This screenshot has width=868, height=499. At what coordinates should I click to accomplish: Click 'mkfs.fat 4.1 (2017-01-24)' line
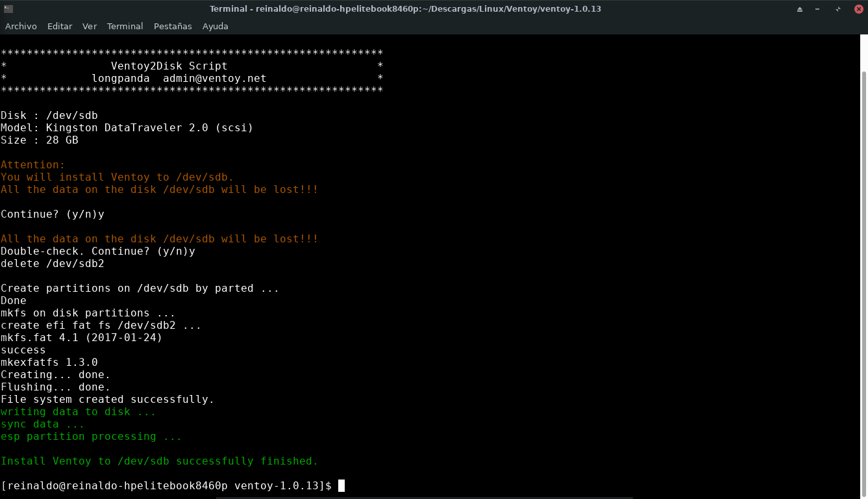point(82,337)
